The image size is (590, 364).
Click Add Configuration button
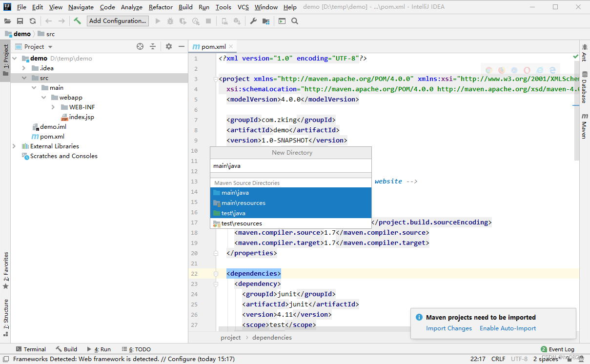coord(118,21)
